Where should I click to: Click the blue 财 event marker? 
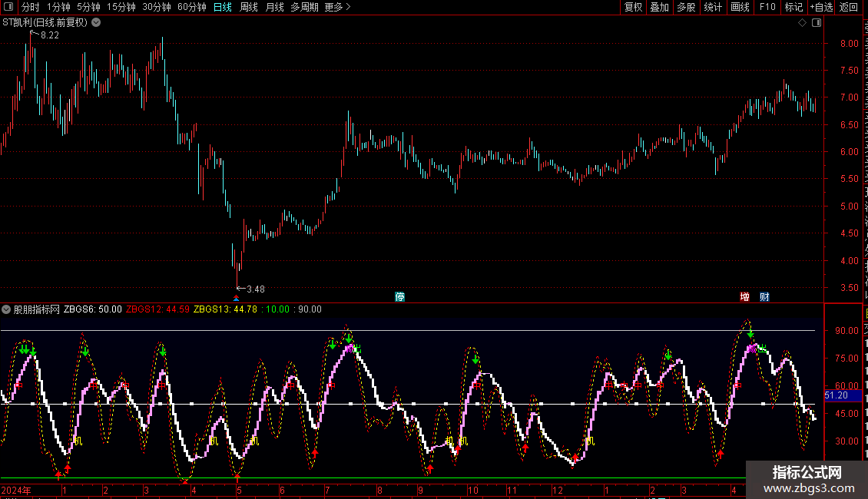764,297
